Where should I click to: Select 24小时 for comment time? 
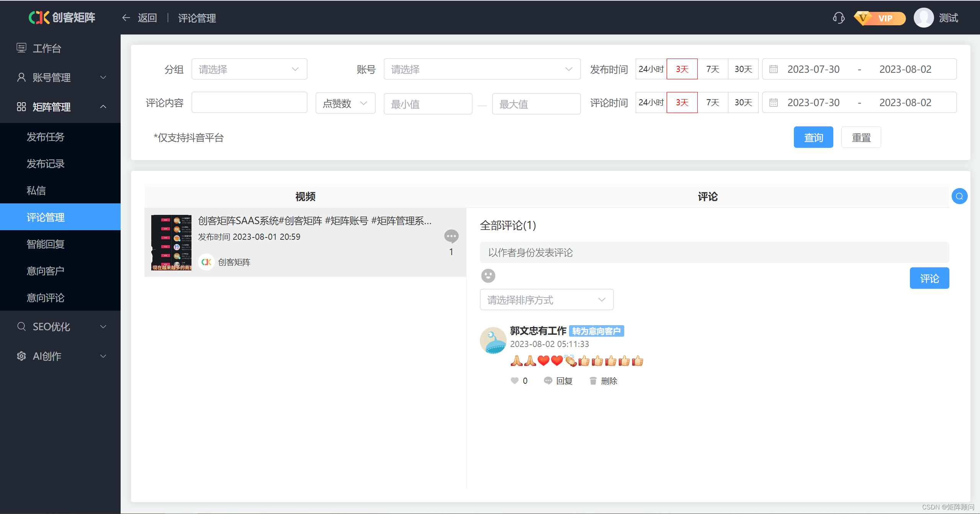coord(651,102)
